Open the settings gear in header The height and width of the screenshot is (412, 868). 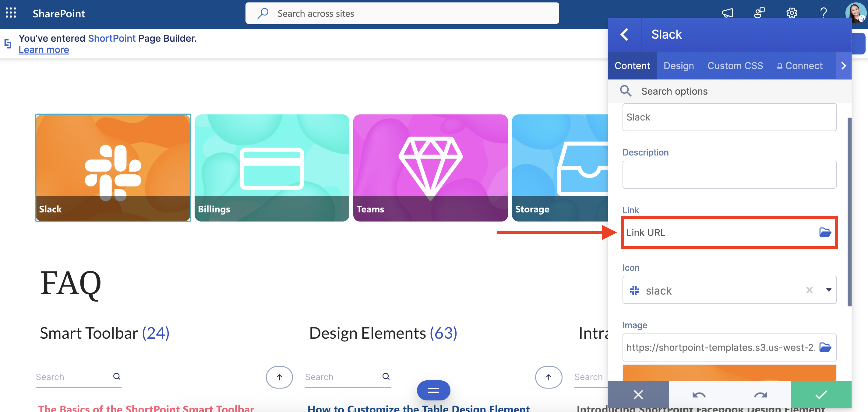click(791, 13)
